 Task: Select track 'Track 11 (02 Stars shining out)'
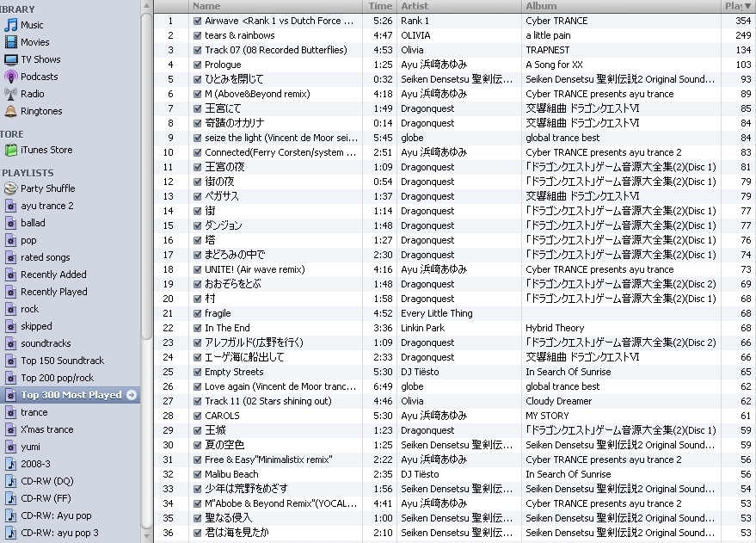click(x=268, y=401)
